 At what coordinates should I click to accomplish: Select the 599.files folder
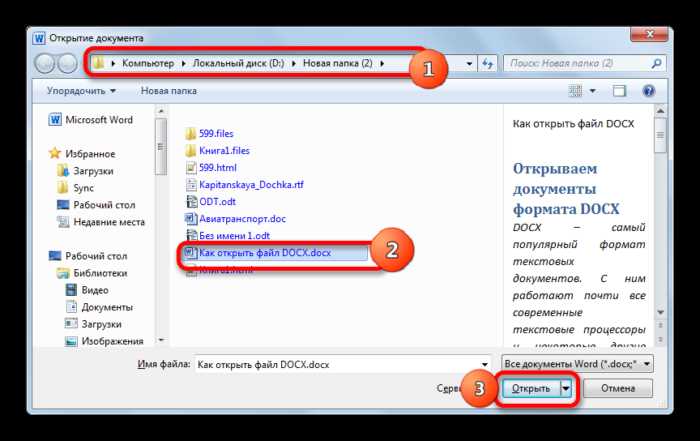[x=209, y=133]
